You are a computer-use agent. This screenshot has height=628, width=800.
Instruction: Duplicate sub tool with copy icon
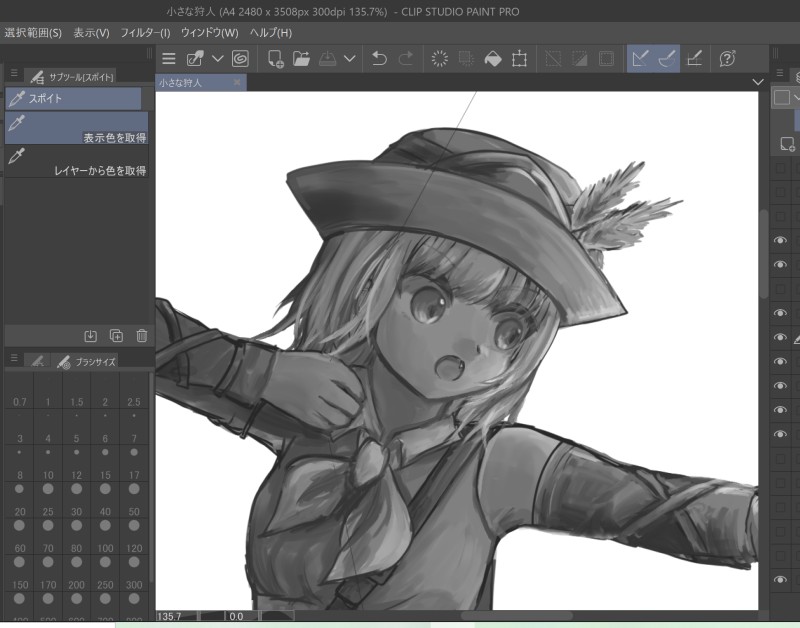tap(116, 336)
